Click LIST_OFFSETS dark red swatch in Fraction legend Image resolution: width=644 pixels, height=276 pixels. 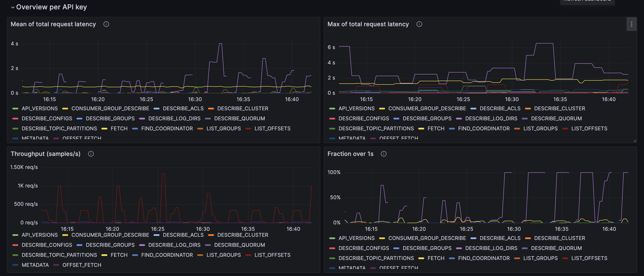click(565, 259)
